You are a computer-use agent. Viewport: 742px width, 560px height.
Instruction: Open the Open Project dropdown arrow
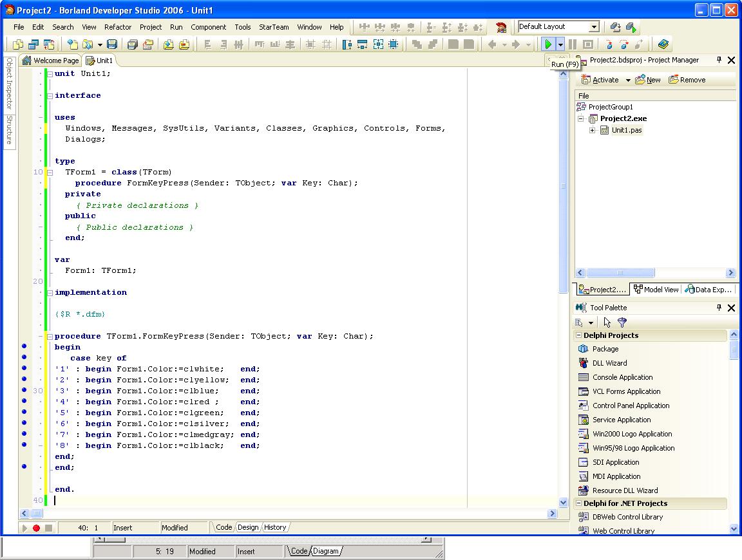[100, 44]
